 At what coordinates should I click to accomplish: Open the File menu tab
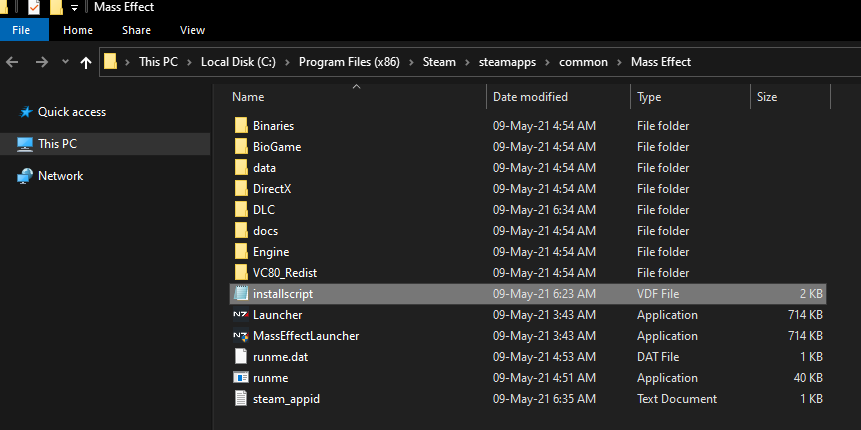pos(23,30)
